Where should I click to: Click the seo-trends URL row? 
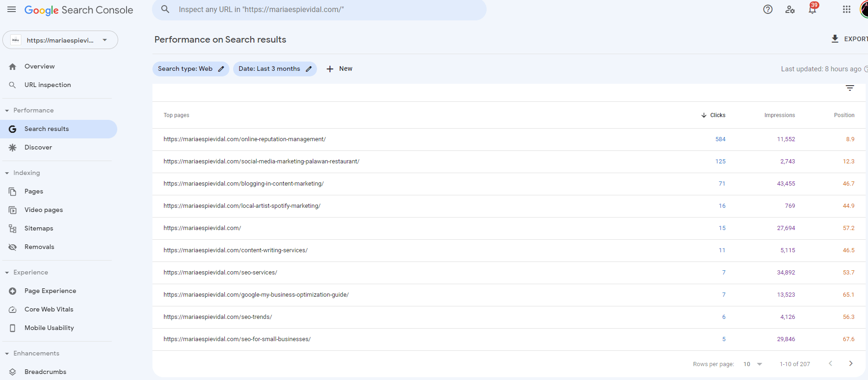tap(509, 317)
